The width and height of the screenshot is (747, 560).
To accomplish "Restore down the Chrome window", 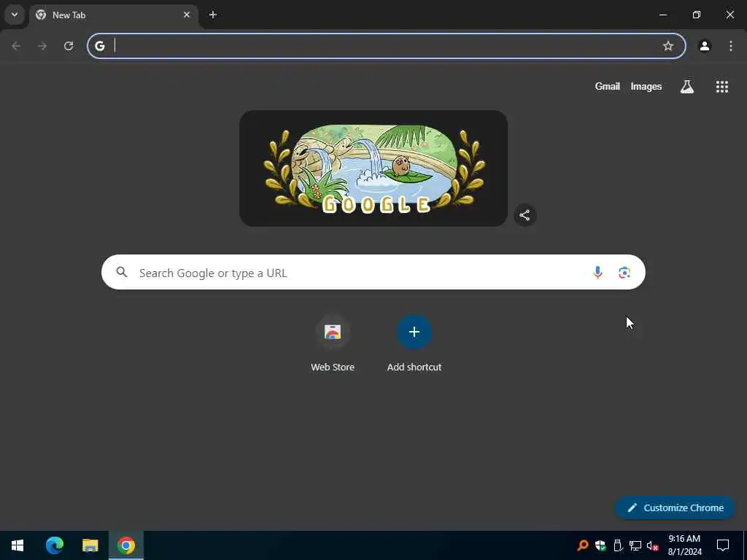I will pyautogui.click(x=697, y=15).
